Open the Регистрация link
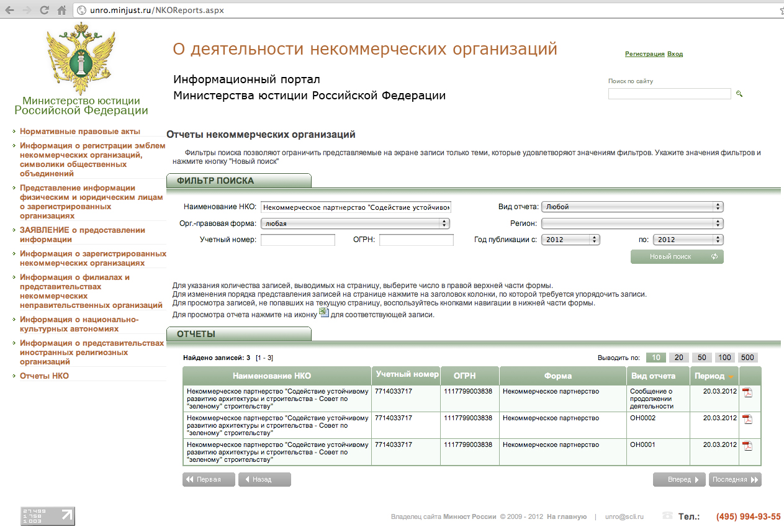This screenshot has height=532, width=784. tap(645, 54)
